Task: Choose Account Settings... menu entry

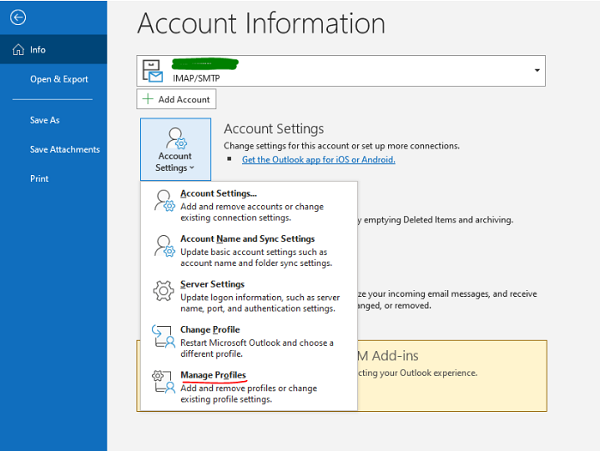Action: [249, 205]
